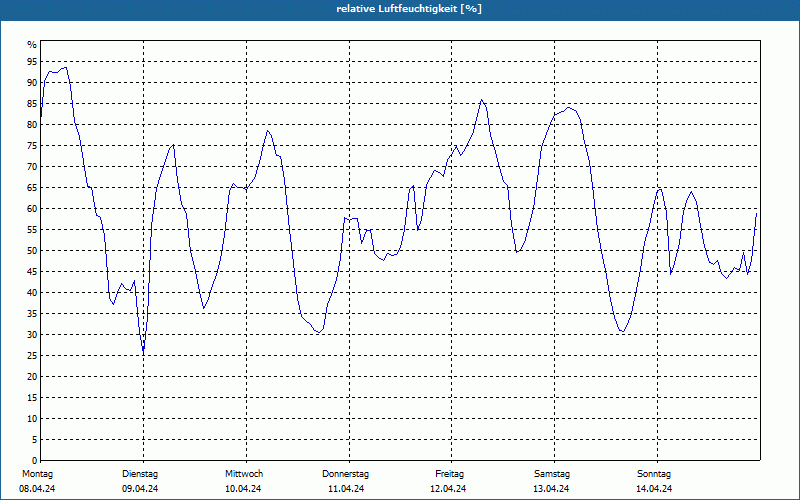This screenshot has height=500, width=800.
Task: Click the date 10.04.24
Action: (x=243, y=489)
